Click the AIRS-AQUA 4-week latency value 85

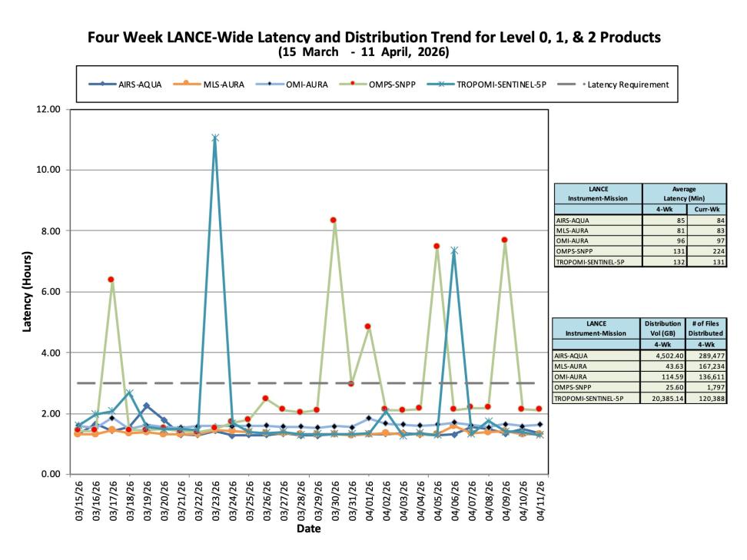[x=681, y=220]
